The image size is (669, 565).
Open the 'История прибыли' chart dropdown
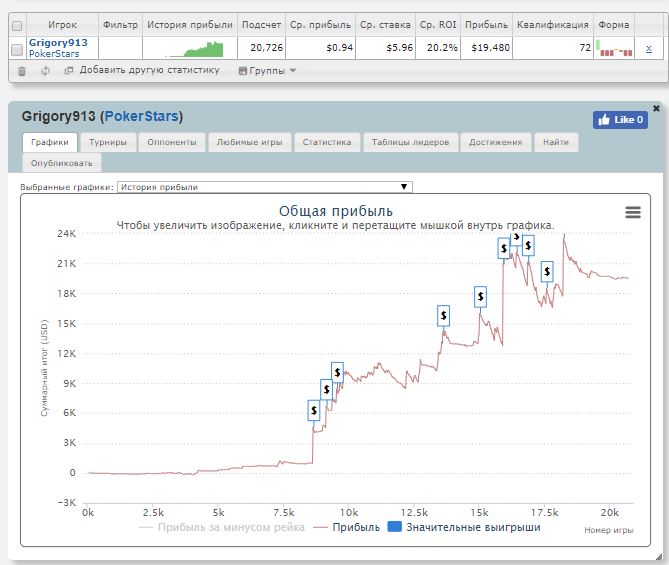point(264,187)
